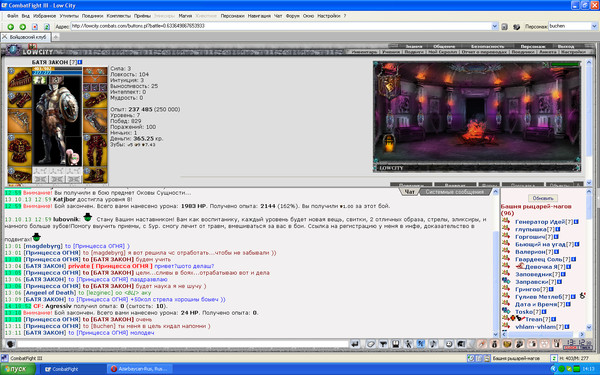The width and height of the screenshot is (600, 375).
Task: Click the dark icon left of Персонаж label
Action: [517, 26]
